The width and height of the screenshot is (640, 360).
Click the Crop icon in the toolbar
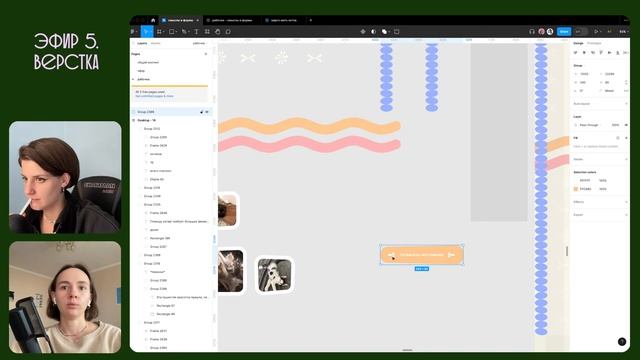pos(396,31)
